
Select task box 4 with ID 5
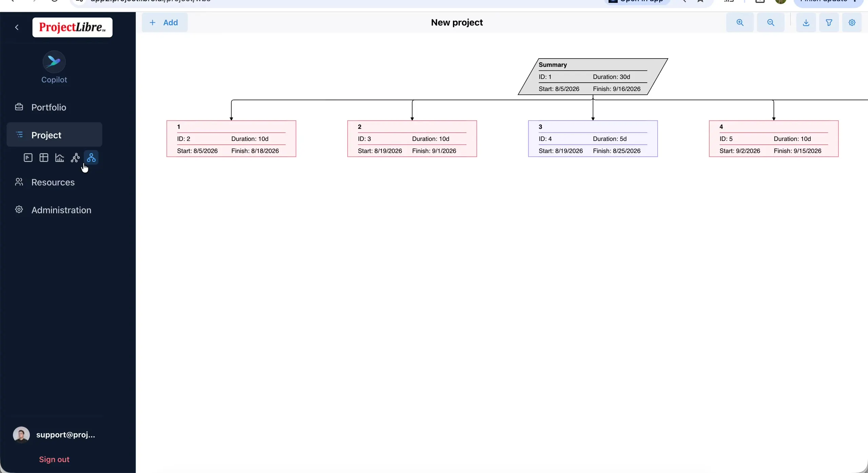[x=774, y=139]
